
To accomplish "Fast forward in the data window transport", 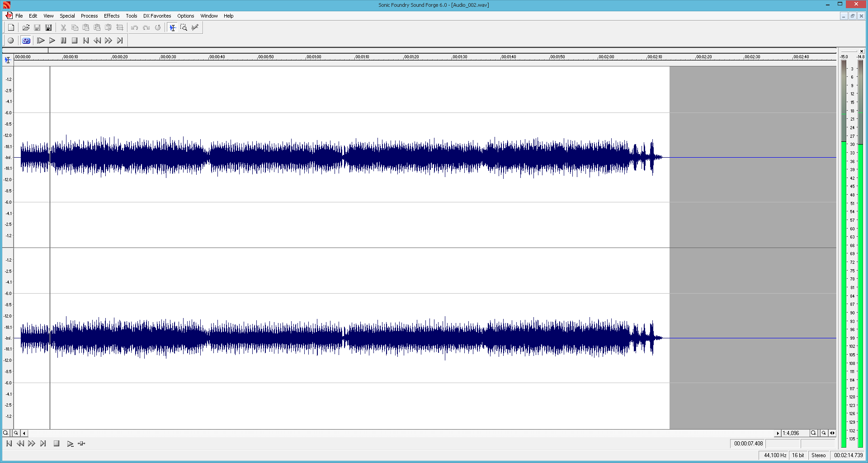I will click(x=32, y=444).
